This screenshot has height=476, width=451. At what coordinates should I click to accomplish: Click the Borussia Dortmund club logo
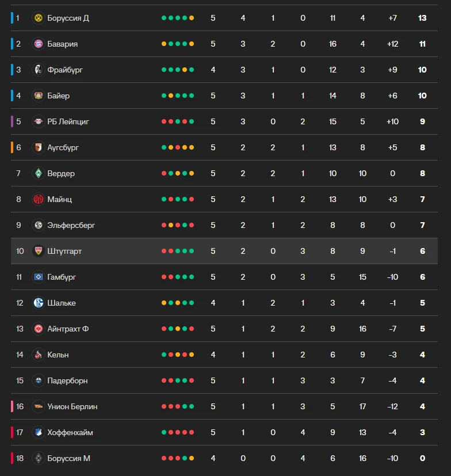[x=38, y=18]
